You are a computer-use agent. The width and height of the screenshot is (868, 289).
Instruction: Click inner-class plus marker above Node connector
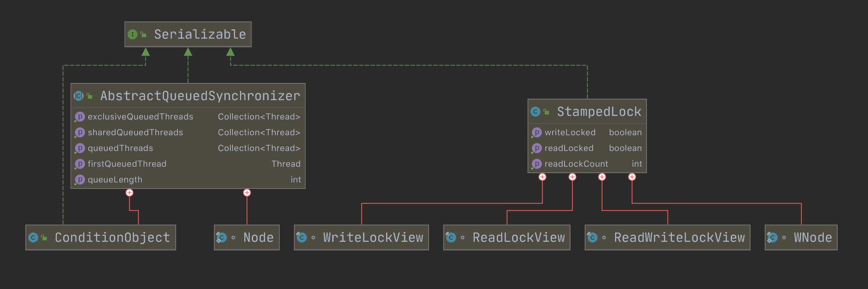click(x=247, y=193)
